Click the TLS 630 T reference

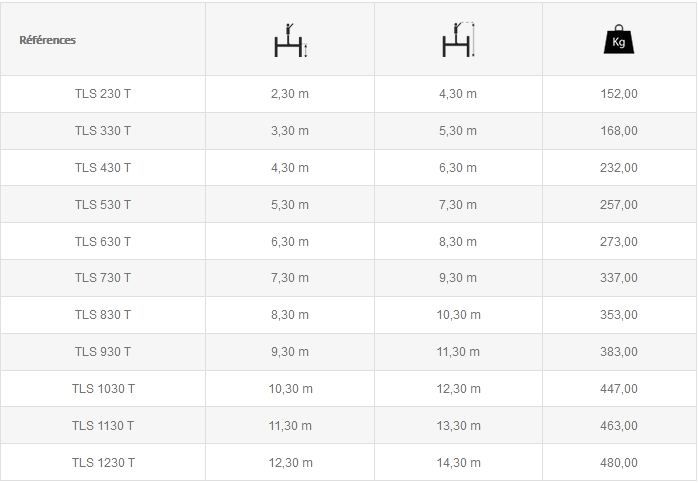coord(103,242)
